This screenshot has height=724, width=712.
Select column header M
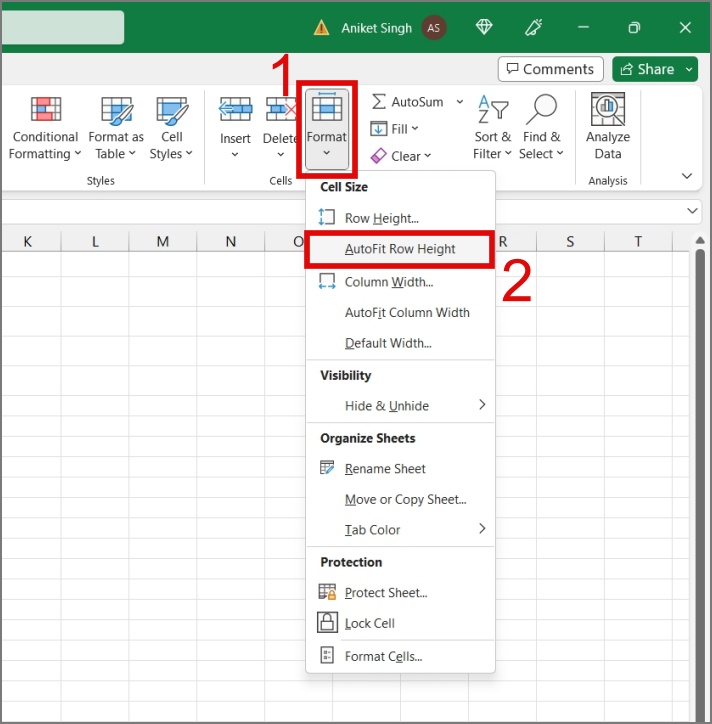(163, 241)
